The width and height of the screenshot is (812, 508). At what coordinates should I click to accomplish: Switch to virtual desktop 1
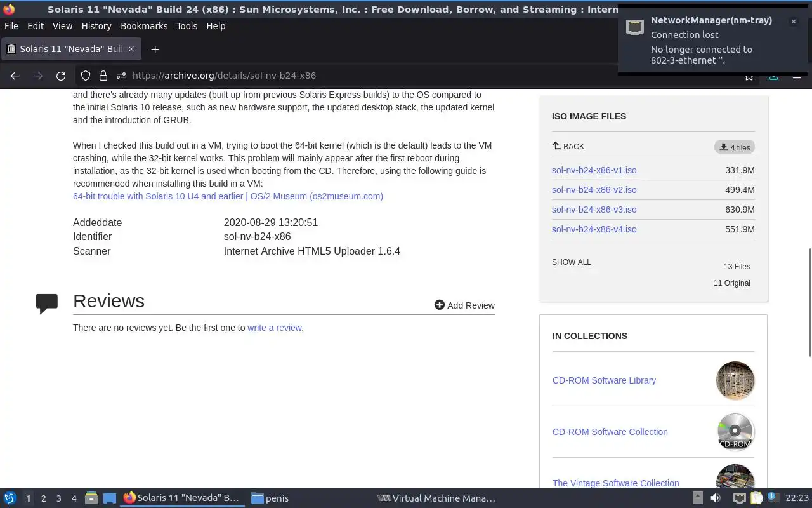28,498
